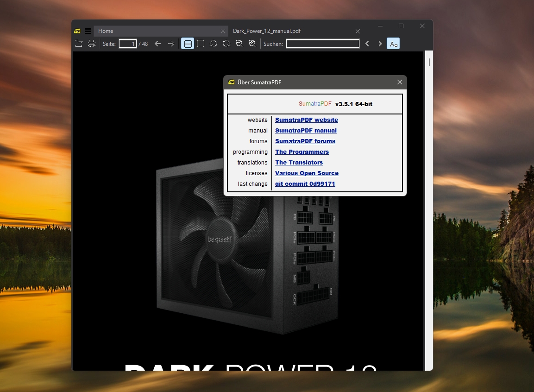Toggle fit width continuous layout
This screenshot has height=392, width=534.
pos(188,44)
